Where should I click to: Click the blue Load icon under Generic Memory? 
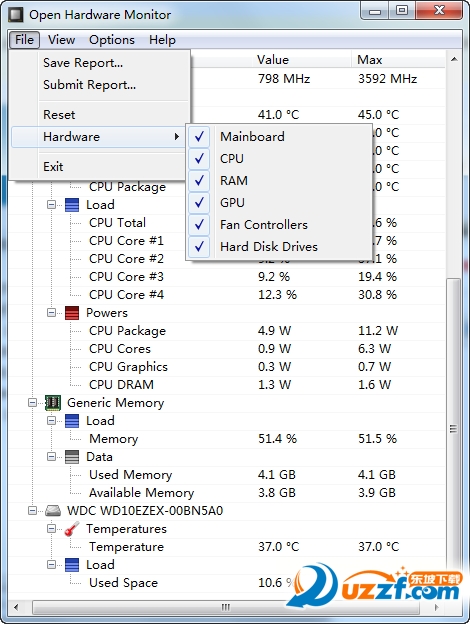click(x=72, y=421)
